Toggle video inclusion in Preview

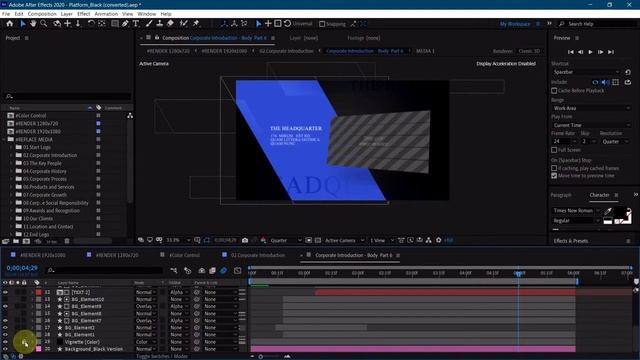coord(596,82)
